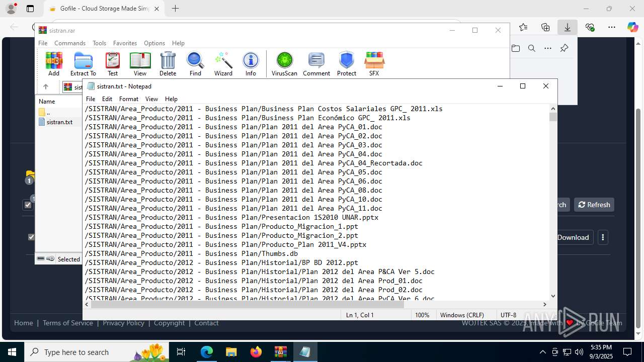Screen dimensions: 644x362
Task: Open Notepad File menu
Action: coord(91,99)
